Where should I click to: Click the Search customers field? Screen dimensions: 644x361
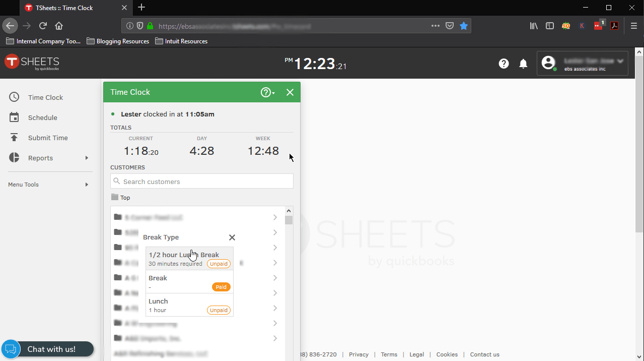202,182
